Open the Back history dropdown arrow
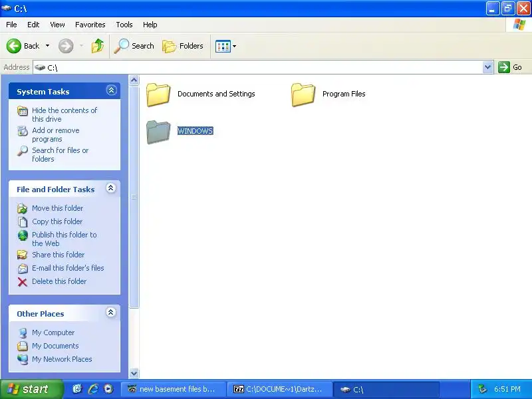Screen dimensions: 532x399 pyautogui.click(x=47, y=46)
